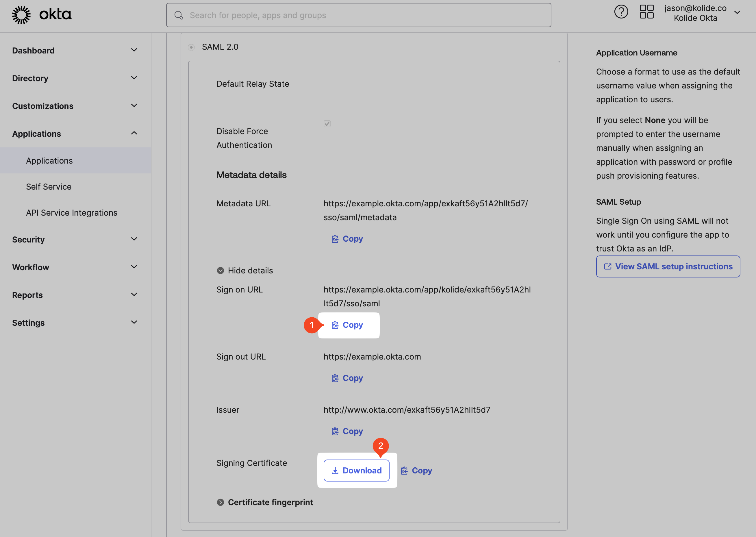Expand the Workflow menu chevron
The height and width of the screenshot is (537, 756).
point(134,267)
